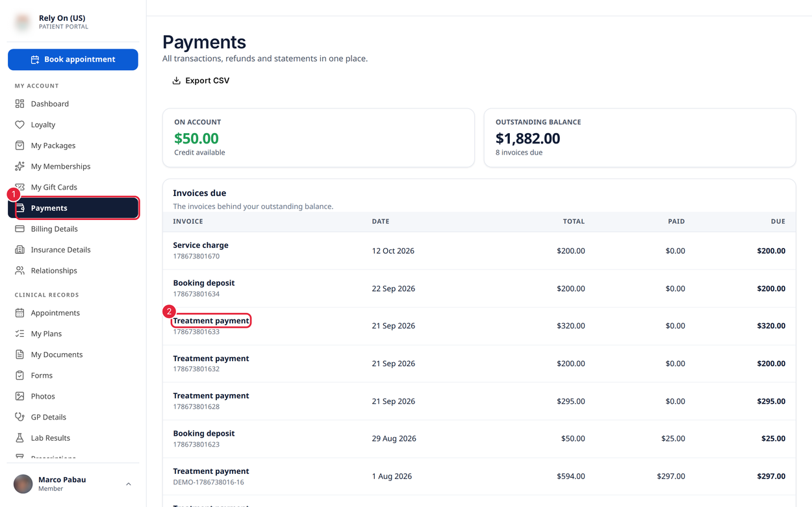
Task: Open Relationships page
Action: pos(73,270)
